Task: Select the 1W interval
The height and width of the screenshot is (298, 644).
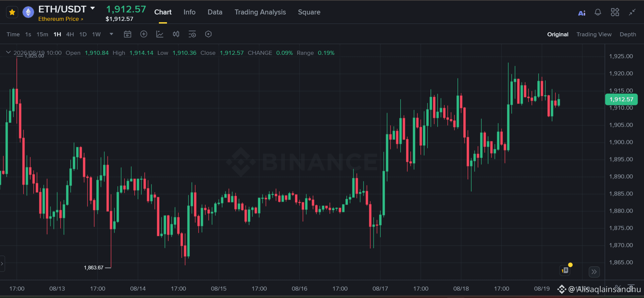Action: coord(96,34)
